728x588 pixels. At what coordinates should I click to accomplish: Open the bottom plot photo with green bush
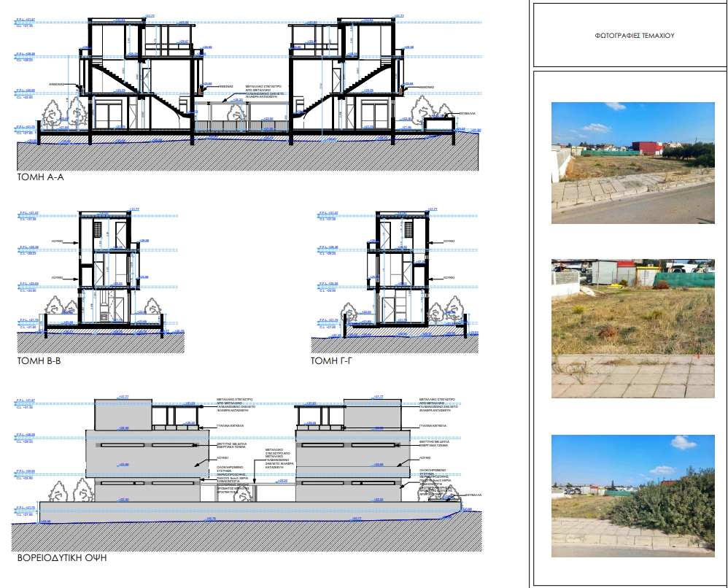[x=633, y=496]
